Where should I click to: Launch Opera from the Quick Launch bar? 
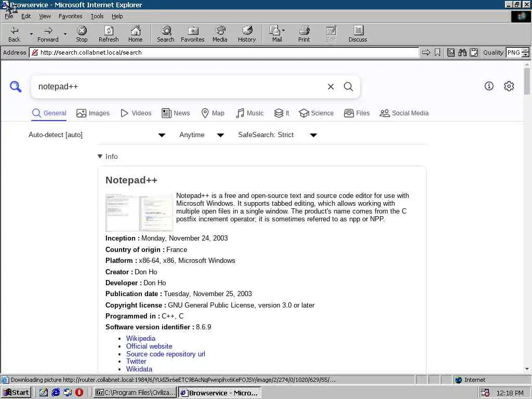pos(79,393)
